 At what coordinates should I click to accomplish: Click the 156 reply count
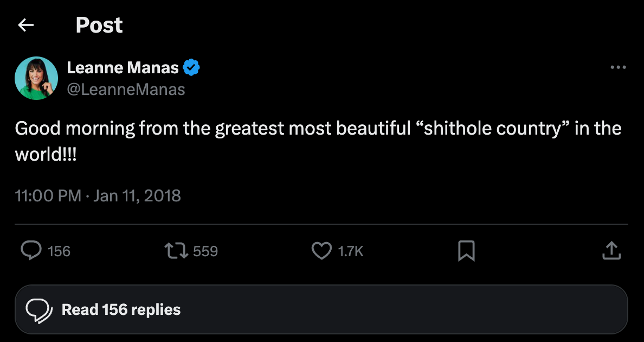(x=59, y=251)
